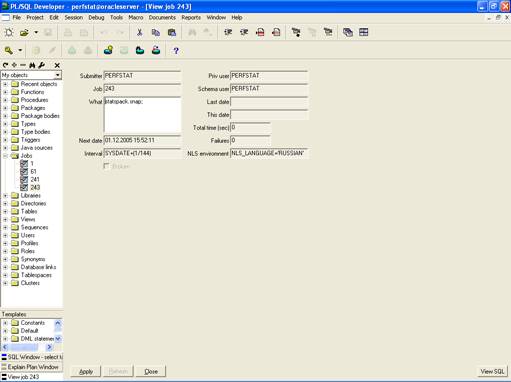
Task: Expand the Recent objects folder
Action: (5, 84)
